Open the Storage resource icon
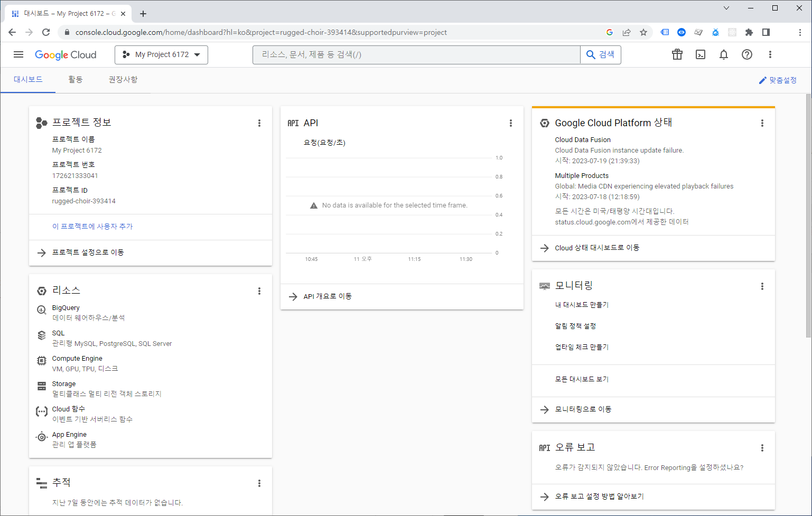Screen dimensions: 812x516 [x=42, y=386]
